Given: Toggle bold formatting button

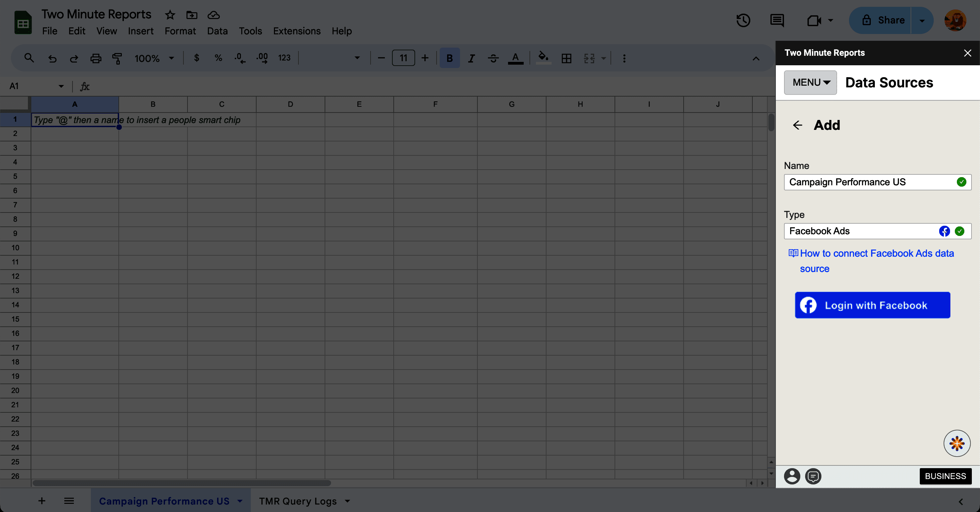Looking at the screenshot, I should click(x=449, y=58).
